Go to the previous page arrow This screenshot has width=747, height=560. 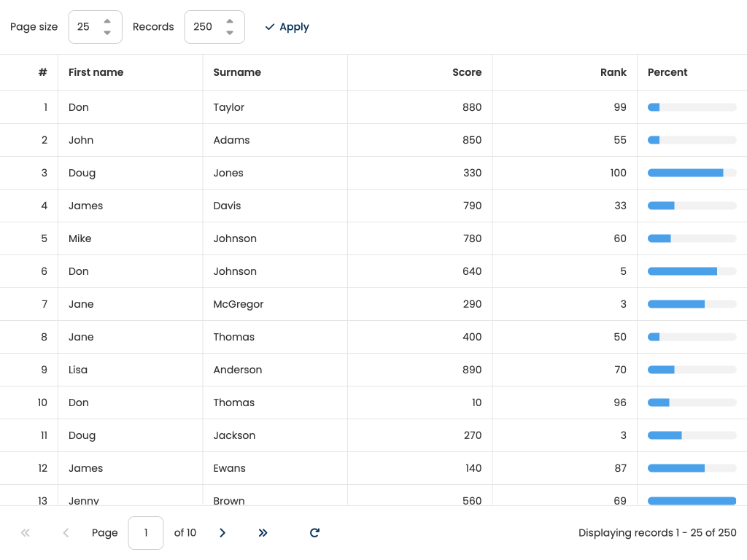click(x=66, y=533)
